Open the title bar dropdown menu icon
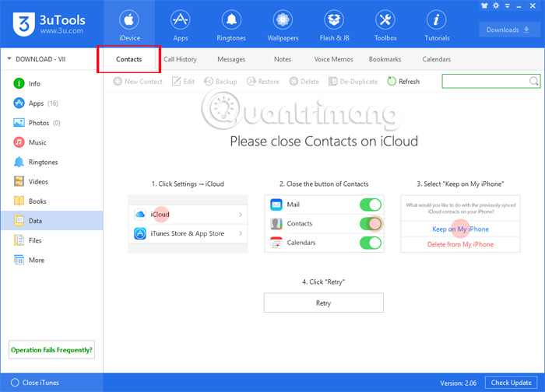Viewport: 545px width, 392px height. [508, 6]
